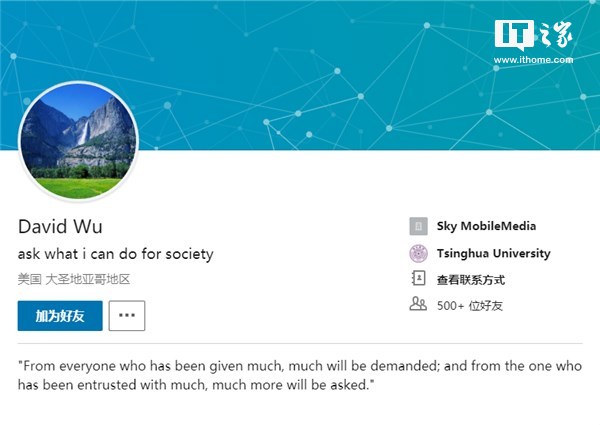Click the contact info card icon
600x425 pixels.
point(418,279)
